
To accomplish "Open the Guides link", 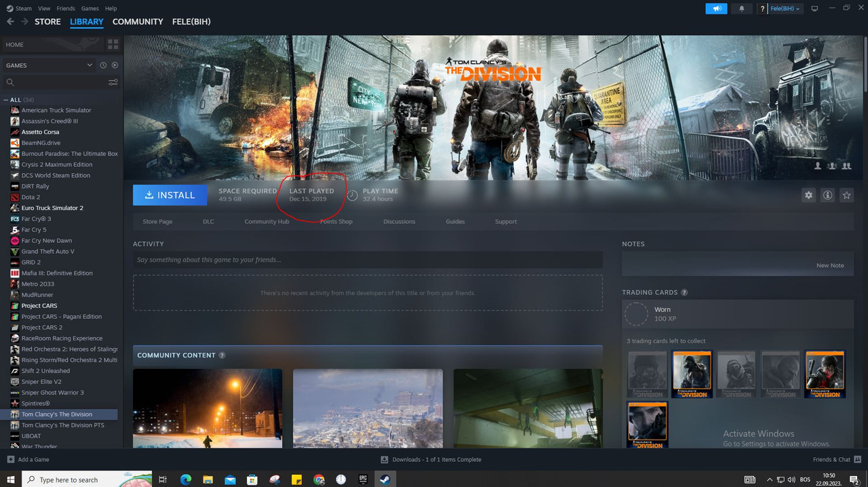I will (x=455, y=222).
